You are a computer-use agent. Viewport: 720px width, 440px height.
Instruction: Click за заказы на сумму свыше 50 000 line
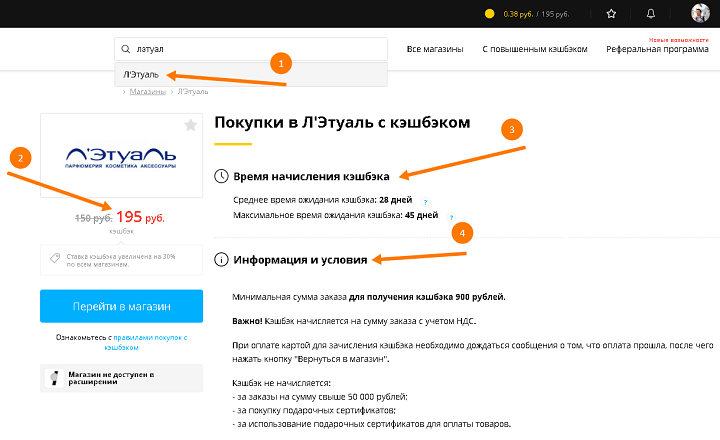click(x=320, y=397)
